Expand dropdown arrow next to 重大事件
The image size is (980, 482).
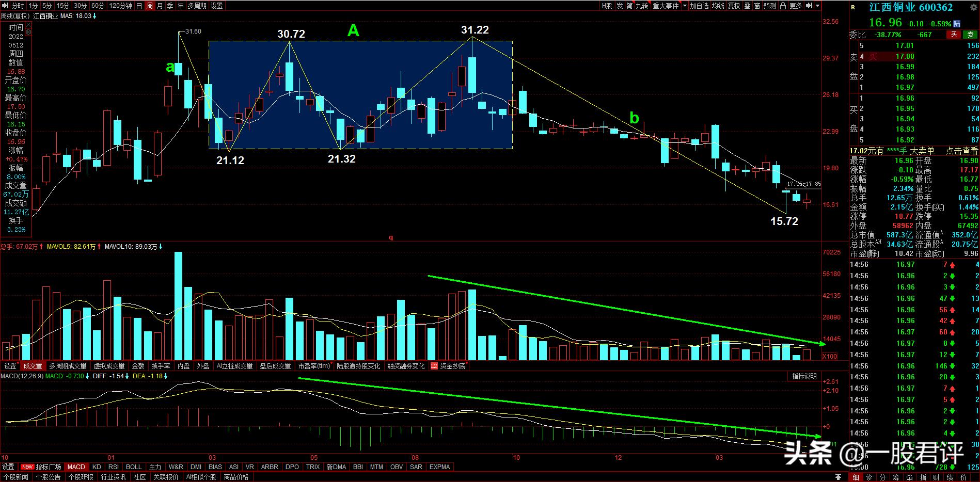click(x=685, y=6)
